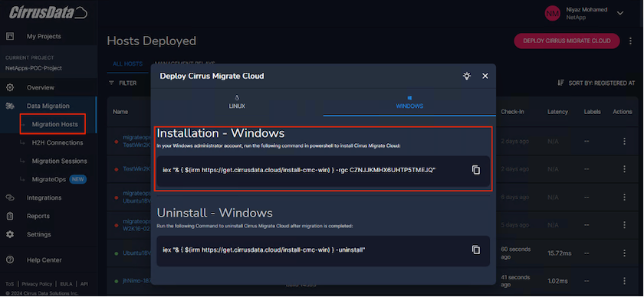Expand the user account dropdown
This screenshot has width=644, height=297.
(620, 14)
